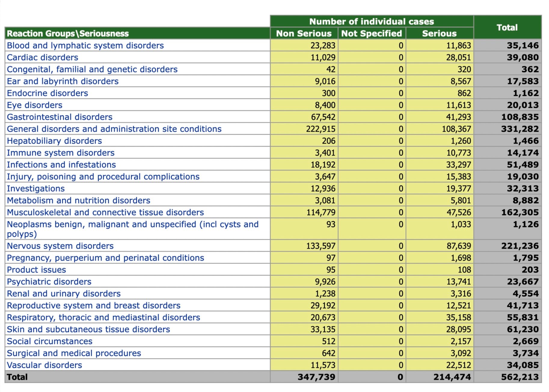Select the Nervous system disorders link
The width and height of the screenshot is (549, 392).
(x=60, y=246)
